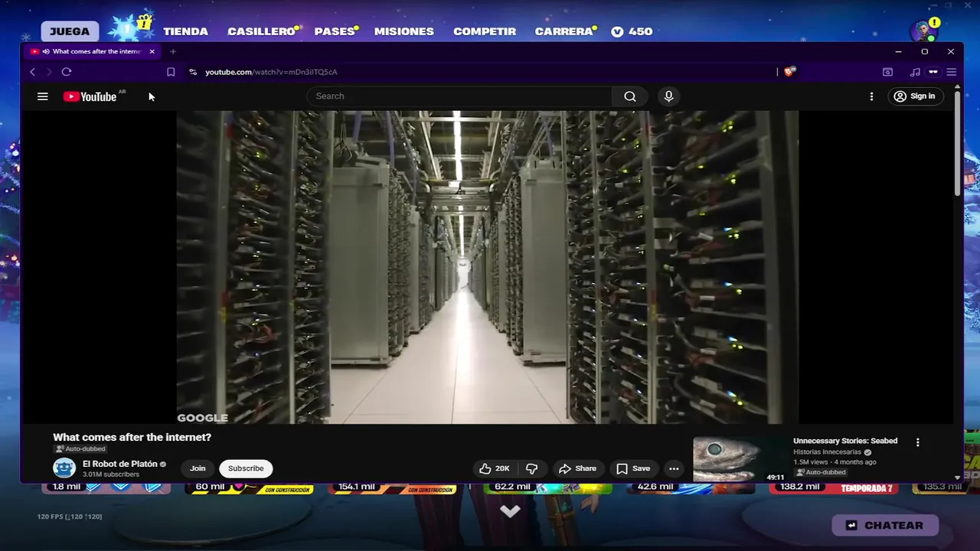The image size is (980, 551).
Task: Open the 62.2 mil game tile
Action: point(548,487)
